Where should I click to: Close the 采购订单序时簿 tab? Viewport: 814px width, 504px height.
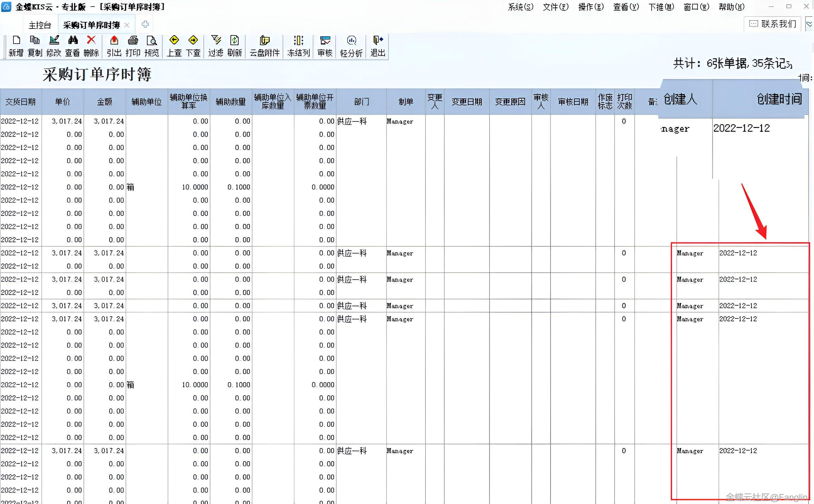(127, 25)
